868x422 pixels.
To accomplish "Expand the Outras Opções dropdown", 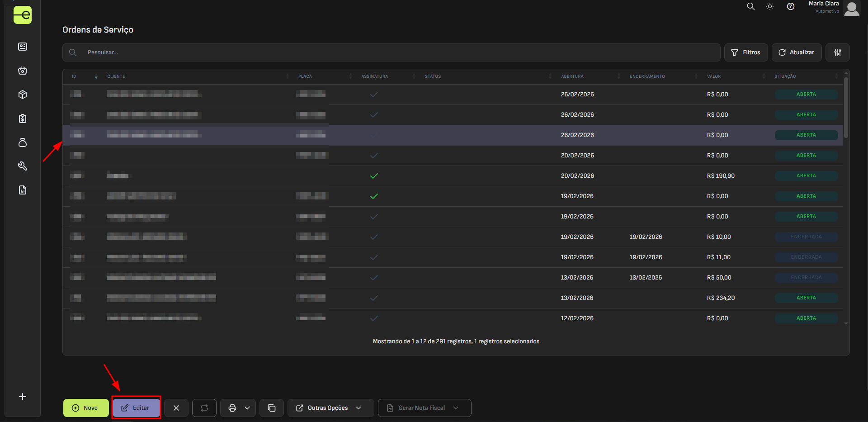I will [x=330, y=408].
